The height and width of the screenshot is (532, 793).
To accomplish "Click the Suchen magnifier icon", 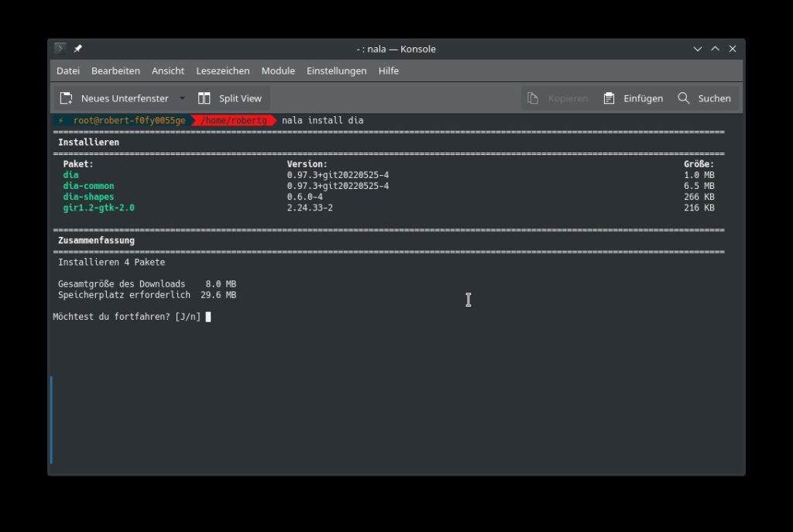I will pyautogui.click(x=684, y=98).
